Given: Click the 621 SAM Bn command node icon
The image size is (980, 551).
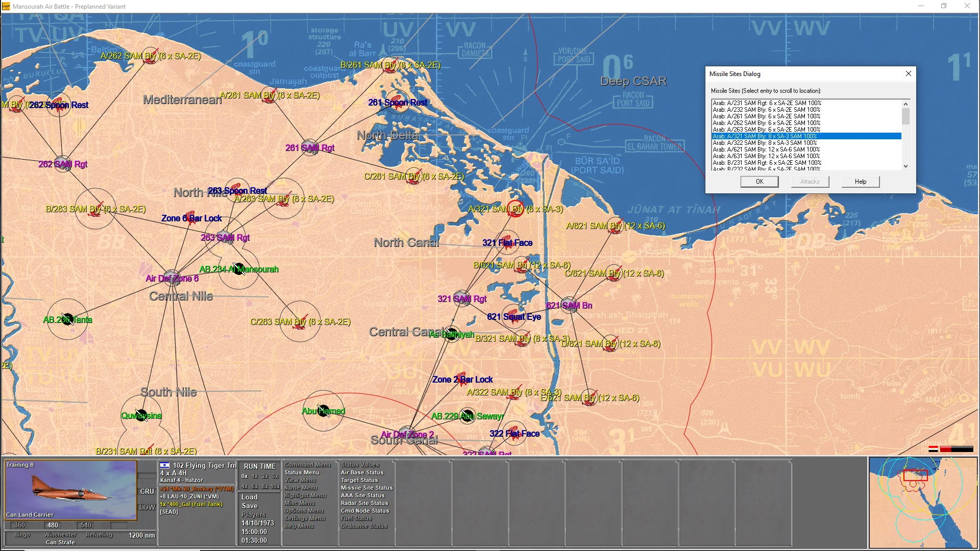Looking at the screenshot, I should [569, 306].
